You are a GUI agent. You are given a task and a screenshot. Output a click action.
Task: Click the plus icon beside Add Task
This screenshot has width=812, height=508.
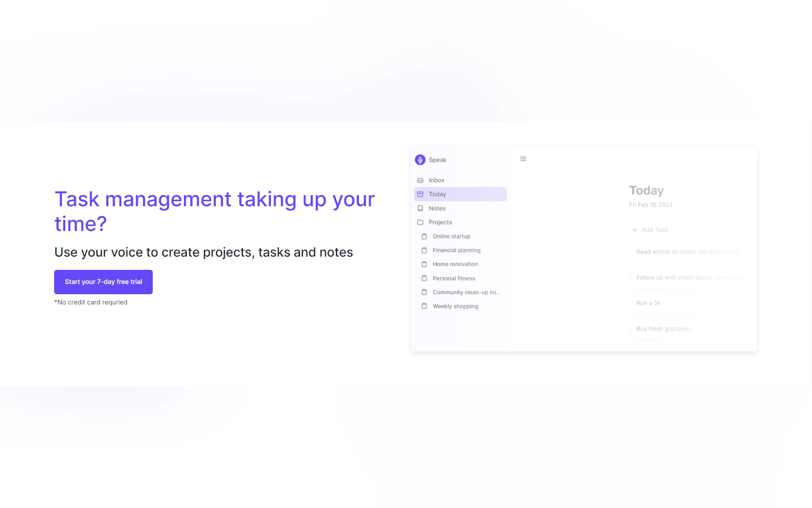click(635, 230)
